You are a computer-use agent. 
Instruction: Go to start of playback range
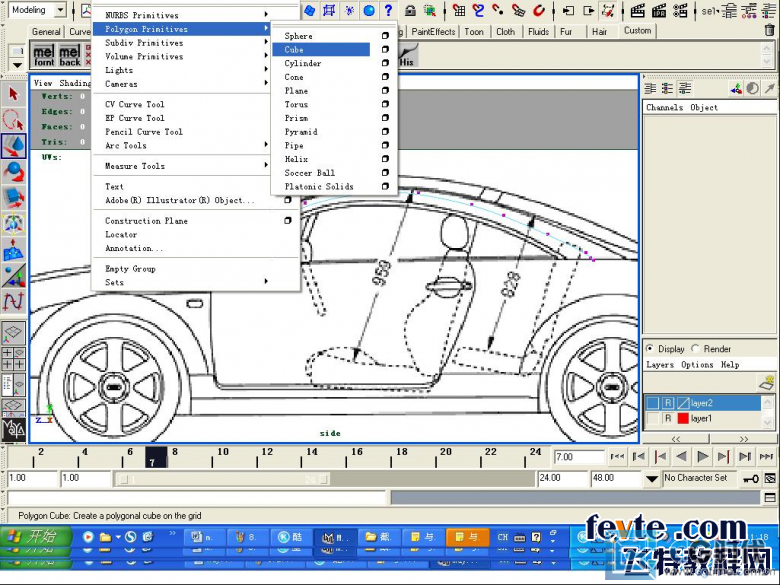point(617,456)
